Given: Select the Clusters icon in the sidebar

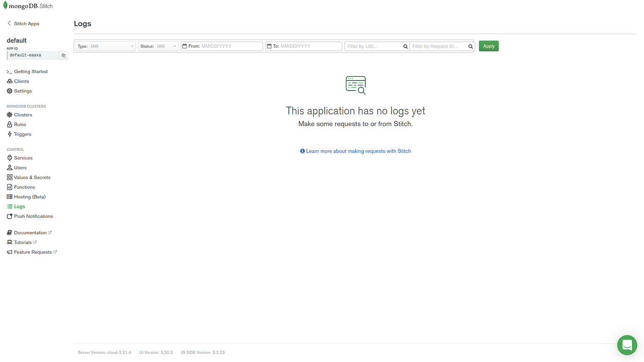Looking at the screenshot, I should [x=9, y=114].
